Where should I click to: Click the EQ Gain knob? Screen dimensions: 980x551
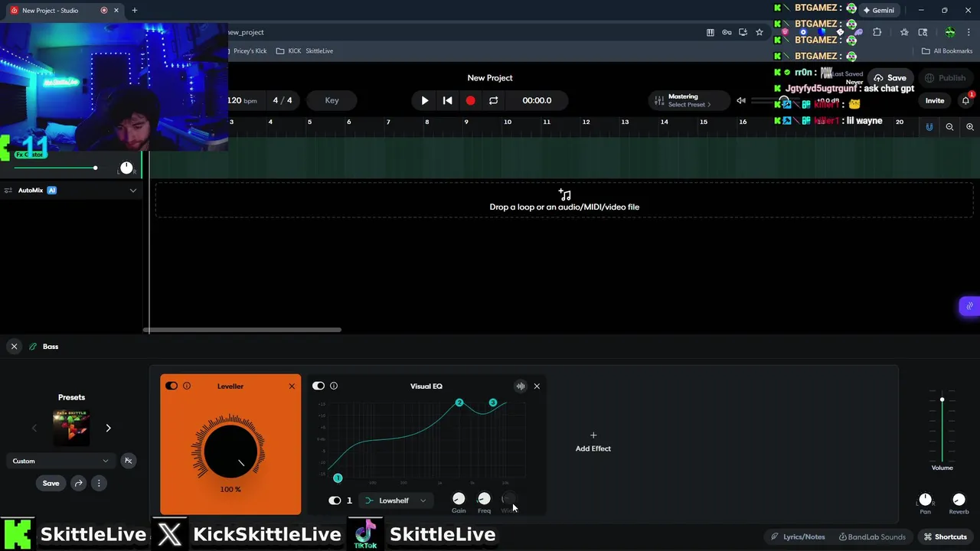pyautogui.click(x=459, y=499)
